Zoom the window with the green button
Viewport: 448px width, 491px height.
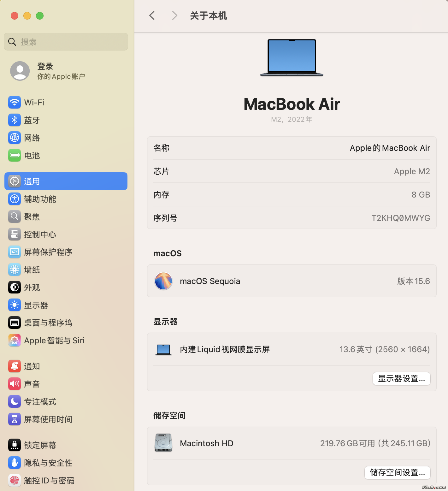40,16
